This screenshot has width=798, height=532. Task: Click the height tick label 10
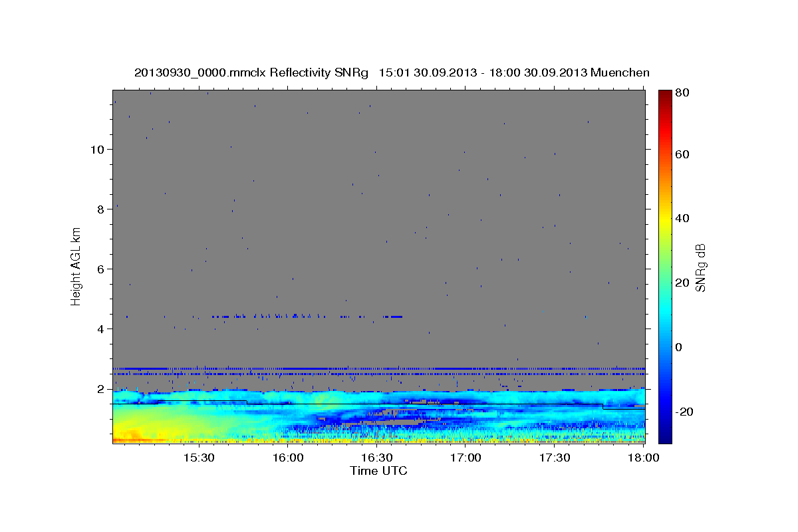point(98,150)
